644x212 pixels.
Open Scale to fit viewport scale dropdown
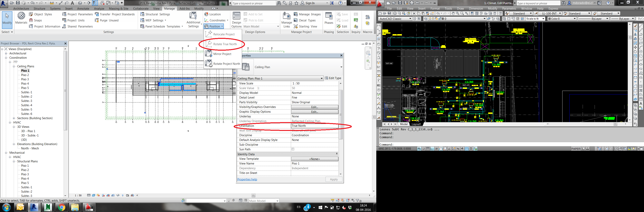[535, 19]
